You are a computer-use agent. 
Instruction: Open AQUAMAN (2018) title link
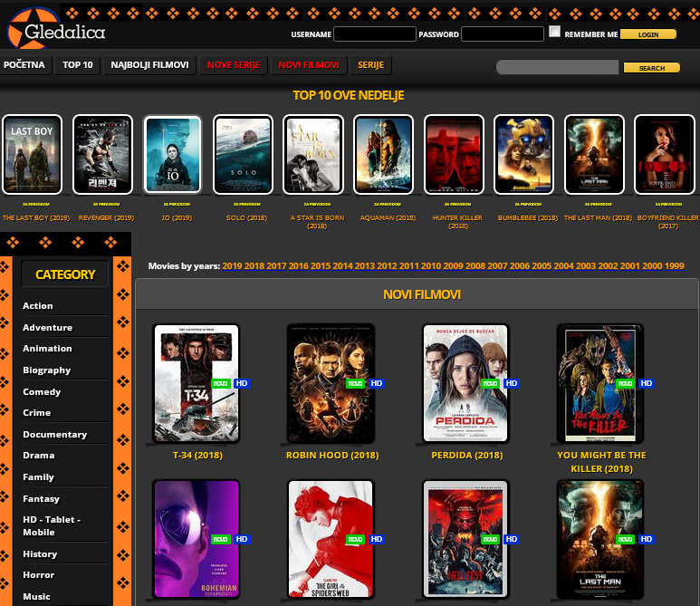coord(388,218)
